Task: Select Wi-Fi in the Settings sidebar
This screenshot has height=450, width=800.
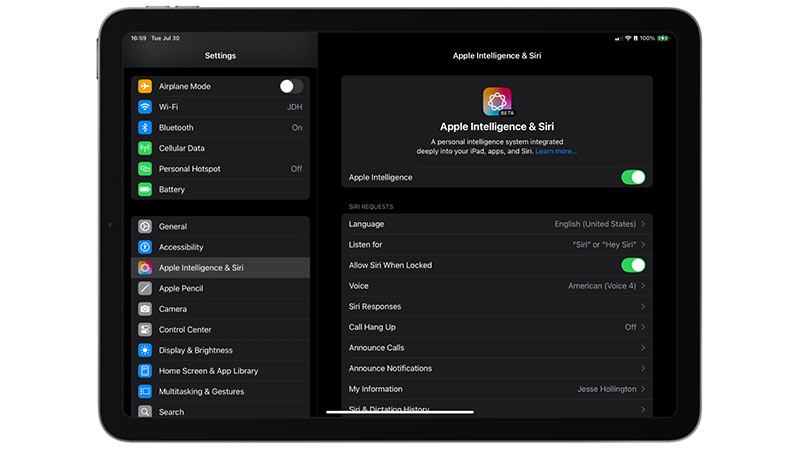Action: pyautogui.click(x=220, y=107)
